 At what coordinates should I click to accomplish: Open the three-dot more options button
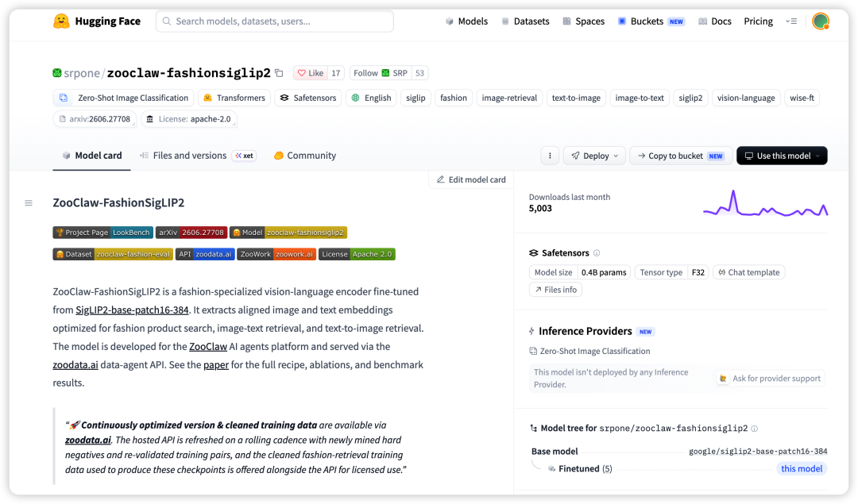click(x=550, y=156)
